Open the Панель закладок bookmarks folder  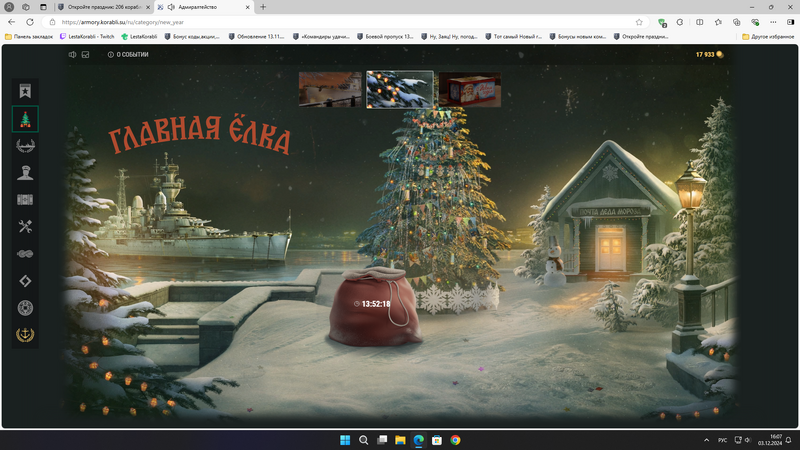[x=29, y=37]
